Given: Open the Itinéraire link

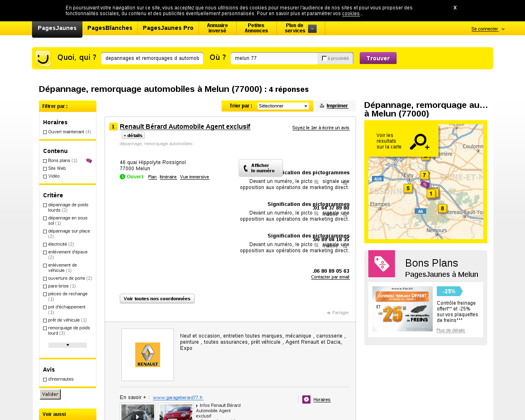Looking at the screenshot, I should (x=168, y=177).
